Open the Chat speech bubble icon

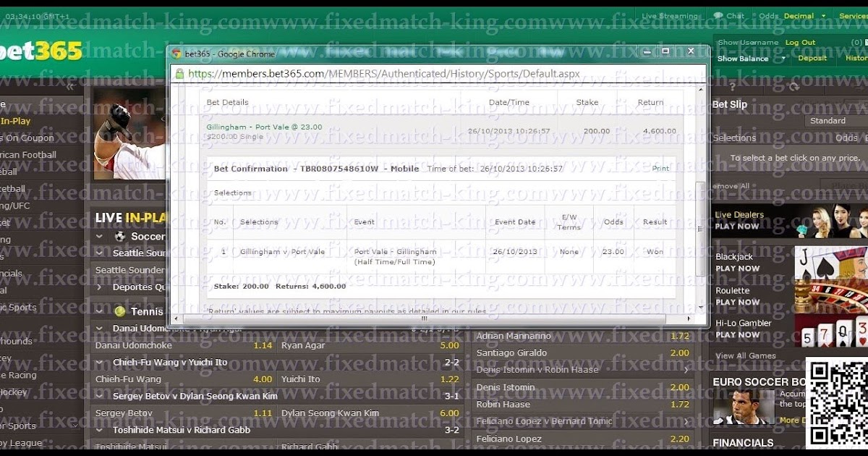click(x=718, y=15)
